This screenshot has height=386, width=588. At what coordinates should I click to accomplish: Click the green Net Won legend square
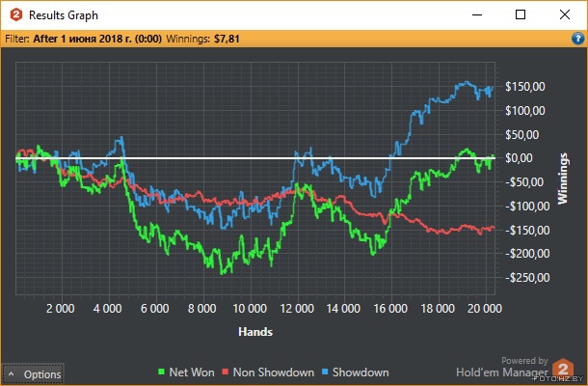(x=160, y=372)
